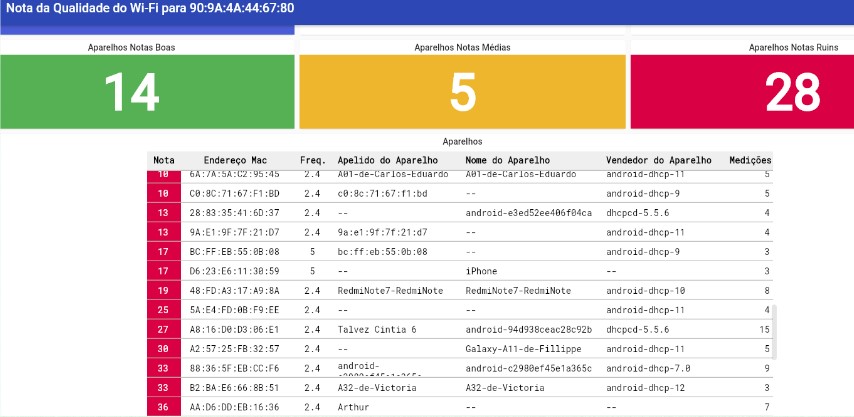Screen dimensions: 854x417
Task: Select MAC address C0:8C:71:67:F1:BD
Action: [234, 193]
